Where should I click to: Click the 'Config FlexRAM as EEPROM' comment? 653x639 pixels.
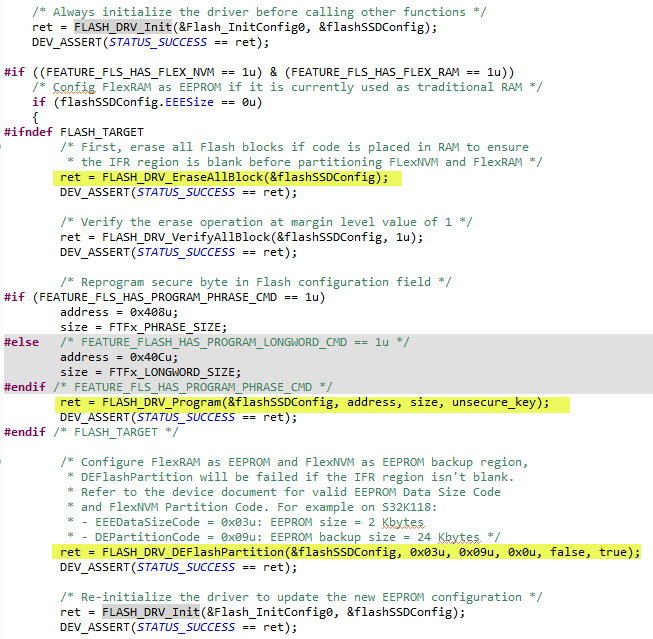pos(287,87)
